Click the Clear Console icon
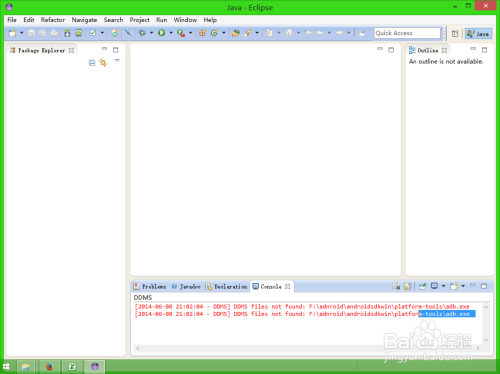 [396, 286]
